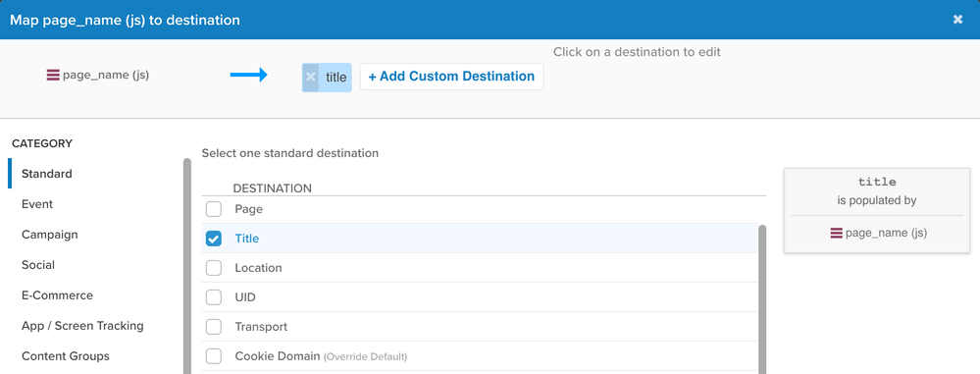Click the title destination chip label

pos(335,78)
